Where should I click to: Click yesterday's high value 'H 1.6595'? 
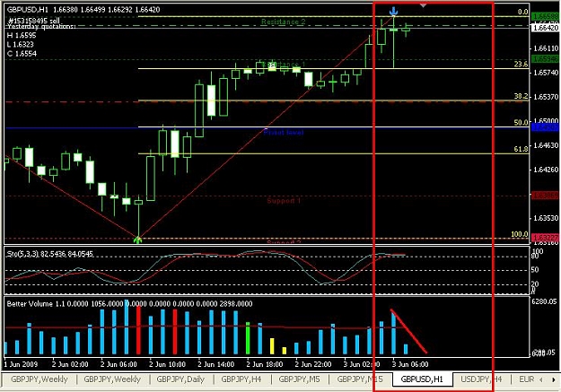(x=22, y=35)
